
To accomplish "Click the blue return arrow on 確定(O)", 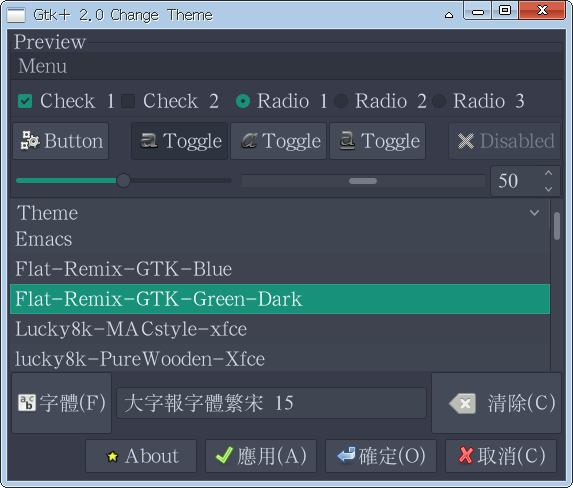I will coord(346,455).
